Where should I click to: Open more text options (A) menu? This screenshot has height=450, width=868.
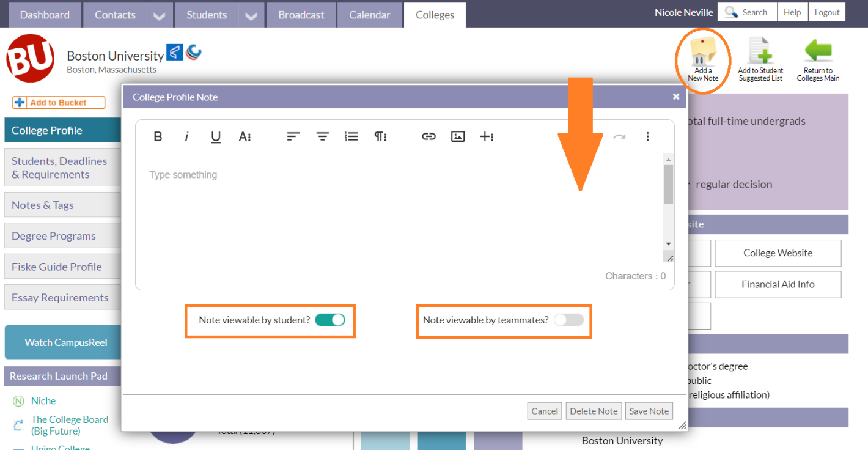click(245, 136)
